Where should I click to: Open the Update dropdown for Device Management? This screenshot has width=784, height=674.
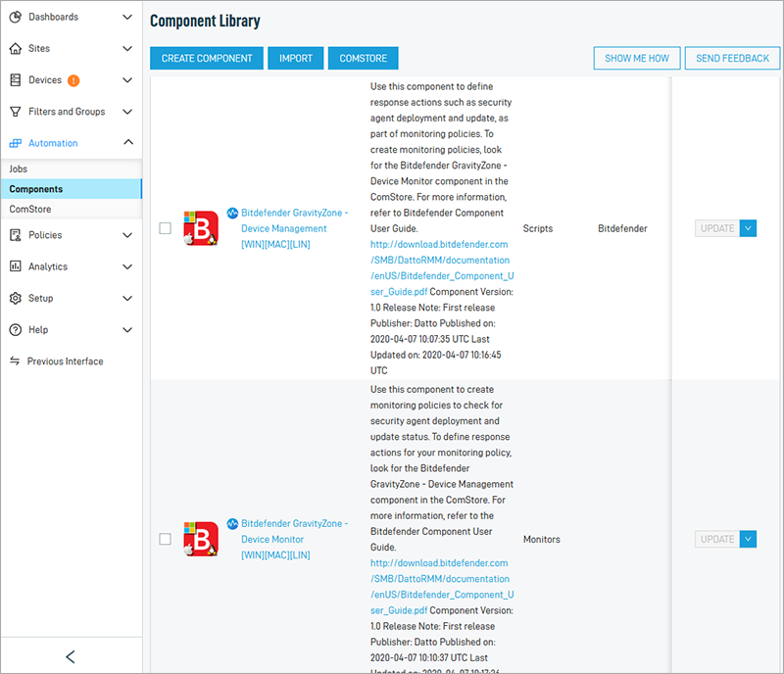coord(750,227)
